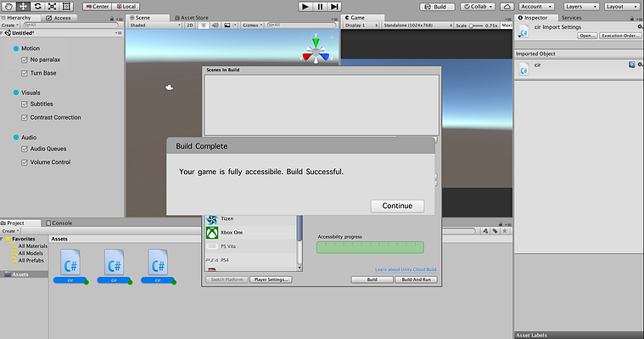Click the Step forward button
The image size is (644, 339).
tap(334, 7)
